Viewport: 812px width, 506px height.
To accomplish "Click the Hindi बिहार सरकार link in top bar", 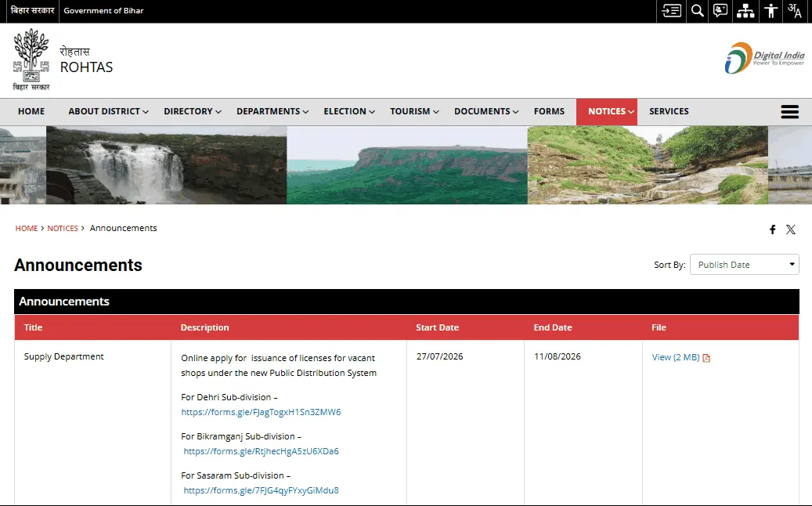I will (32, 10).
